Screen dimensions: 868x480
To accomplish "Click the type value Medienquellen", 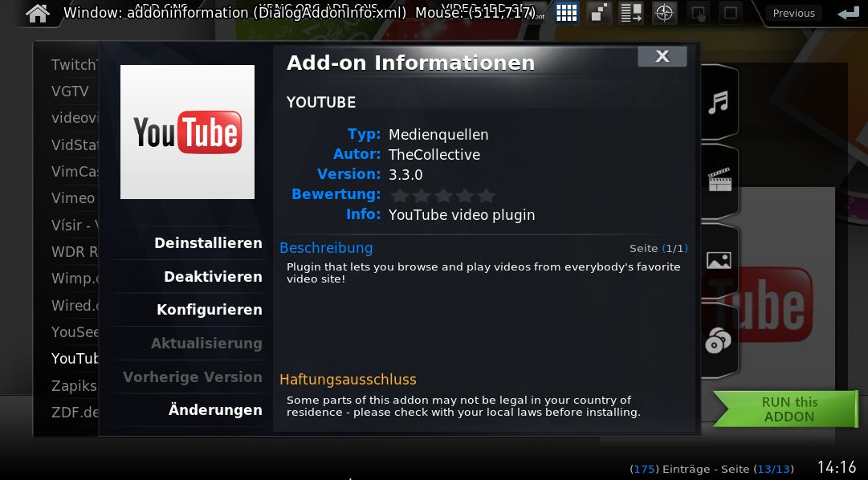I will (x=438, y=135).
